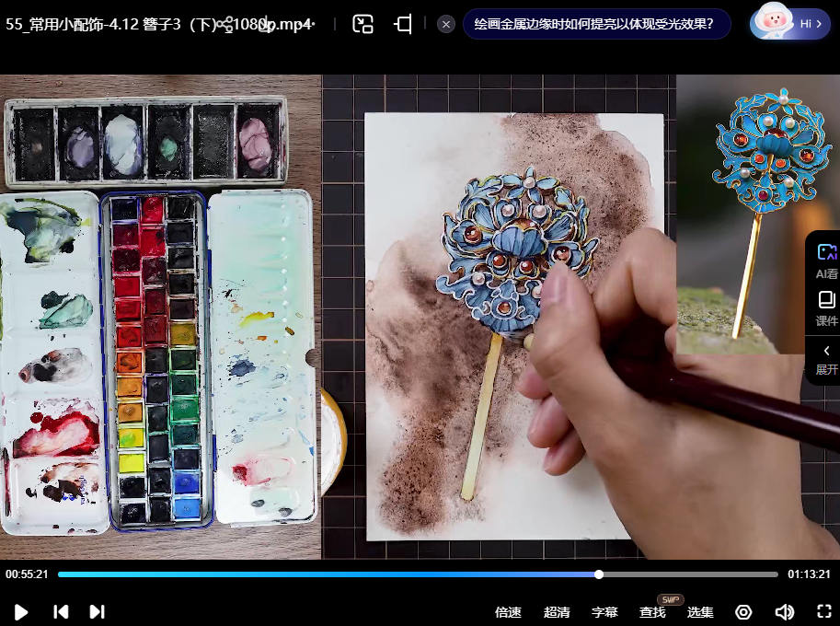Open the 选集 episode list
840x626 pixels.
pos(700,612)
